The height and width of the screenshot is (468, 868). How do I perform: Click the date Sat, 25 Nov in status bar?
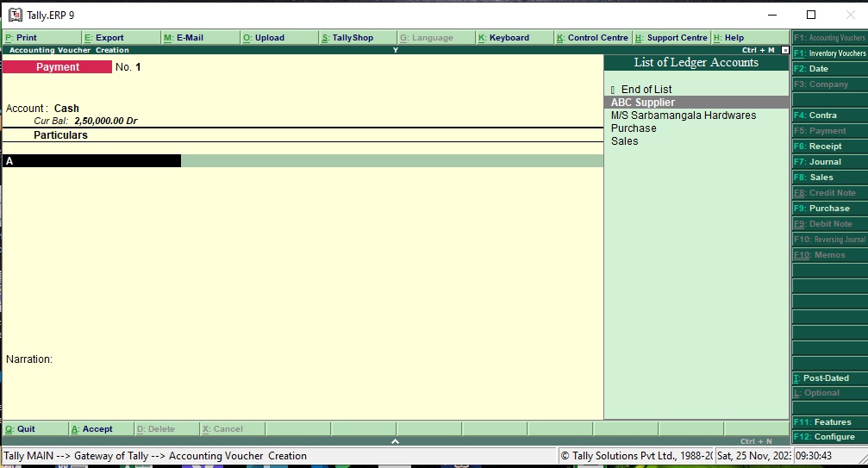pos(752,456)
